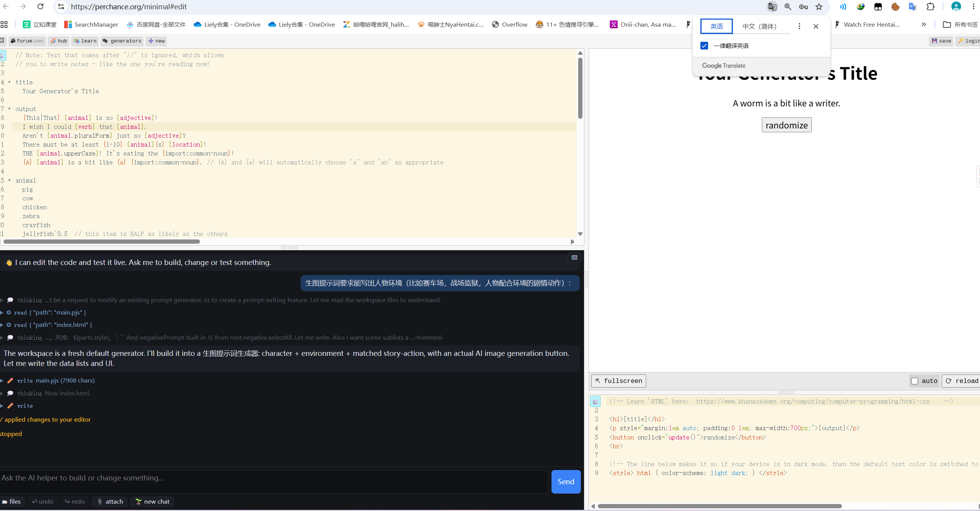Open the SearchManager bookmark
This screenshot has height=511, width=980.
click(x=91, y=24)
